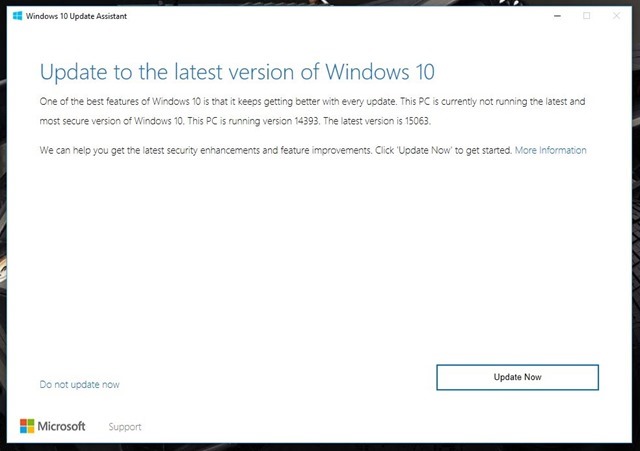
Task: Click the greyed-out maximize button
Action: [x=586, y=15]
